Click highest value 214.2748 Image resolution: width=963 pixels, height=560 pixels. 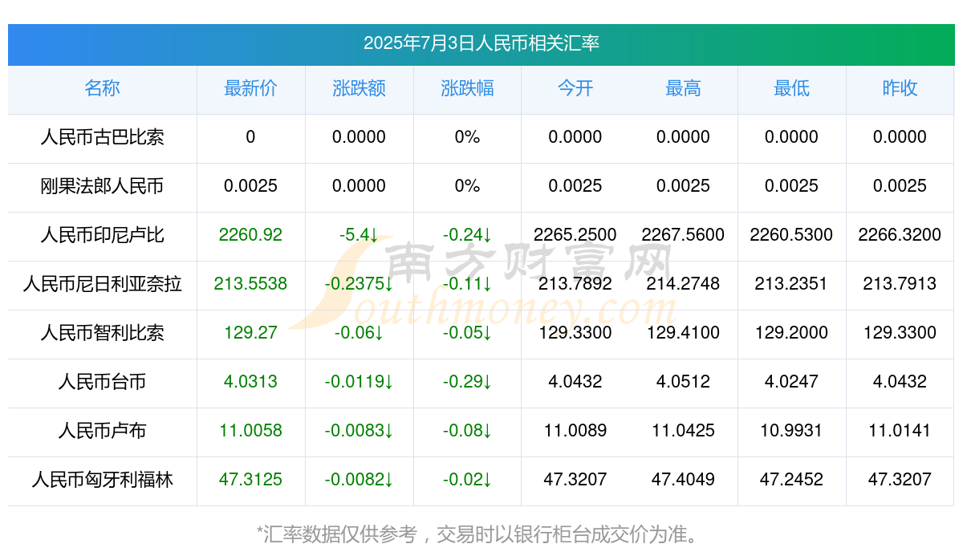(683, 284)
